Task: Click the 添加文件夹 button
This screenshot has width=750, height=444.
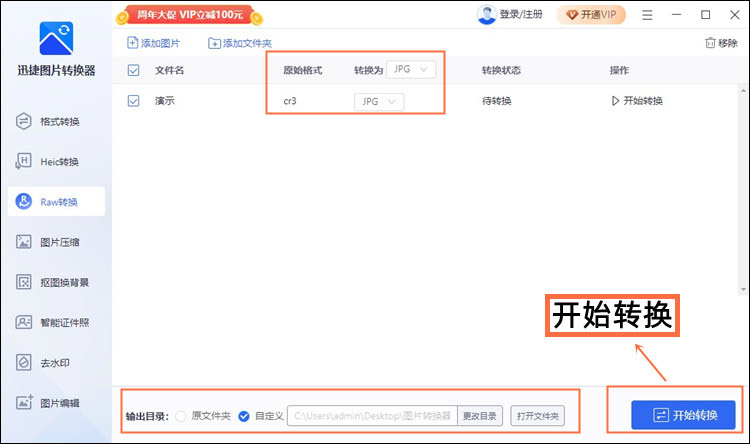Action: coord(240,44)
